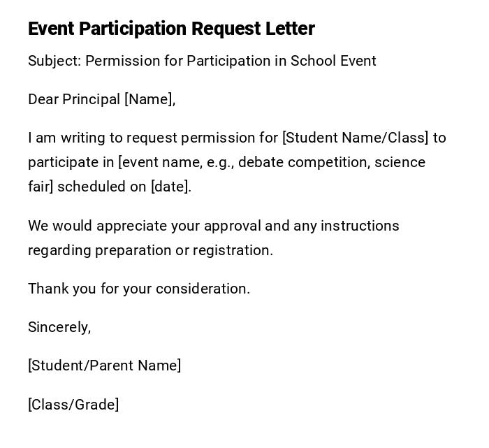Viewport: 489px width, 448px height.
Task: Click the Sincerely closing line
Action: tap(59, 327)
